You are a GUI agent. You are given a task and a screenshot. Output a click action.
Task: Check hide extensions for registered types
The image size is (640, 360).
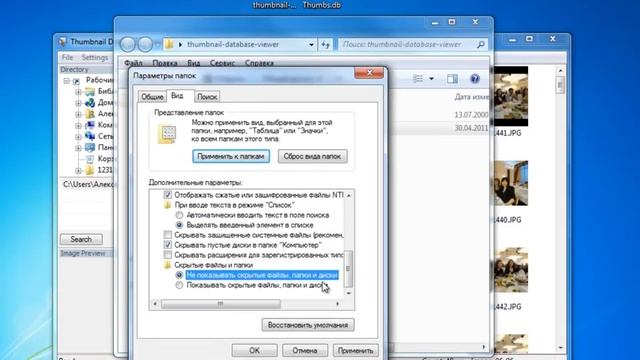[167, 255]
